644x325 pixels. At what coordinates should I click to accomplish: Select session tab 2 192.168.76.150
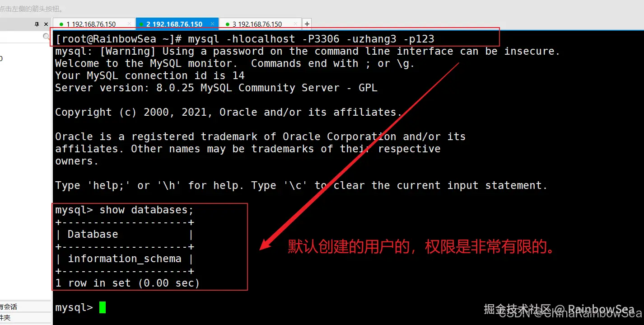tap(174, 24)
